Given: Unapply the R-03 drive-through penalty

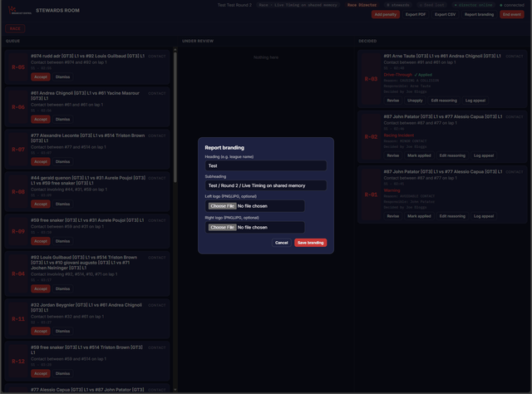Looking at the screenshot, I should [415, 101].
